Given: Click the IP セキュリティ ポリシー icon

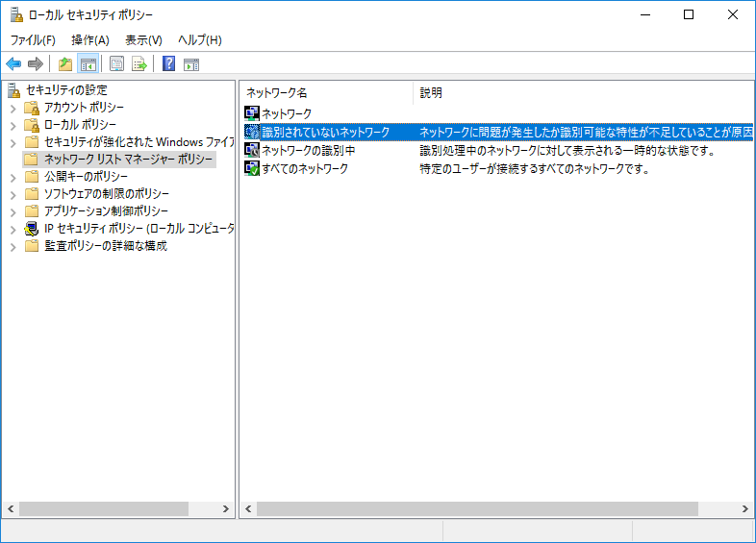Looking at the screenshot, I should tap(32, 229).
